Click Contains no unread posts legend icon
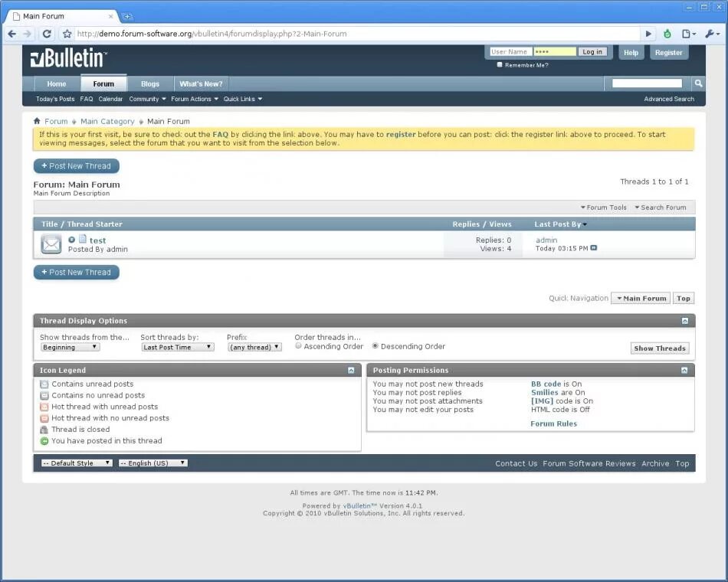 click(x=44, y=395)
